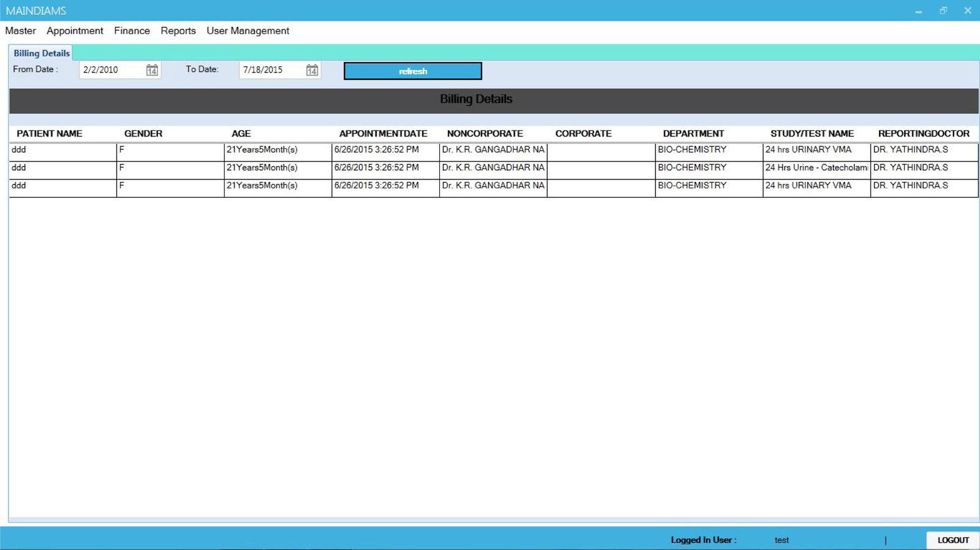Open the To Date calendar picker icon
This screenshot has width=980, height=550.
pos(312,70)
